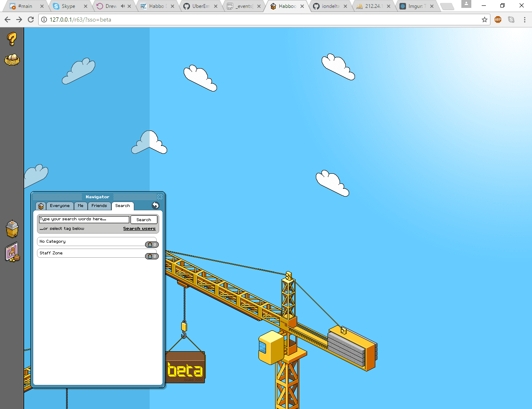Image resolution: width=532 pixels, height=409 pixels.
Task: Click the browser forward arrow
Action: 19,20
